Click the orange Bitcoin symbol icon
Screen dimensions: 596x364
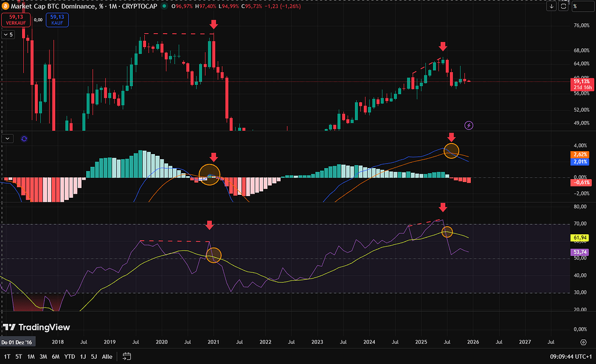(x=6, y=6)
